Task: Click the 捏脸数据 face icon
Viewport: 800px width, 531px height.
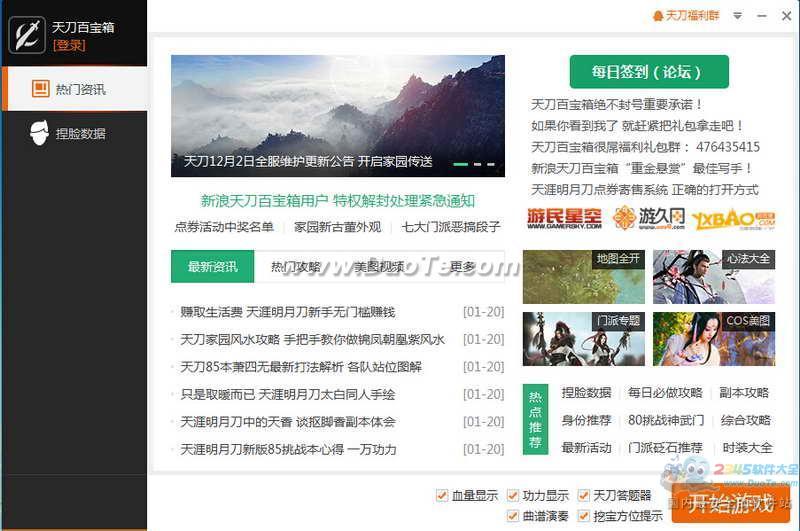Action: coord(39,133)
